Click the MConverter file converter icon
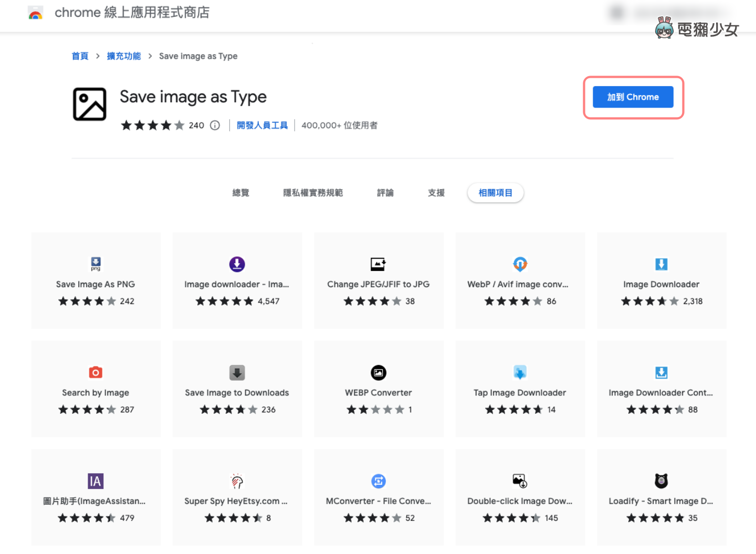This screenshot has width=756, height=554. pos(379,481)
